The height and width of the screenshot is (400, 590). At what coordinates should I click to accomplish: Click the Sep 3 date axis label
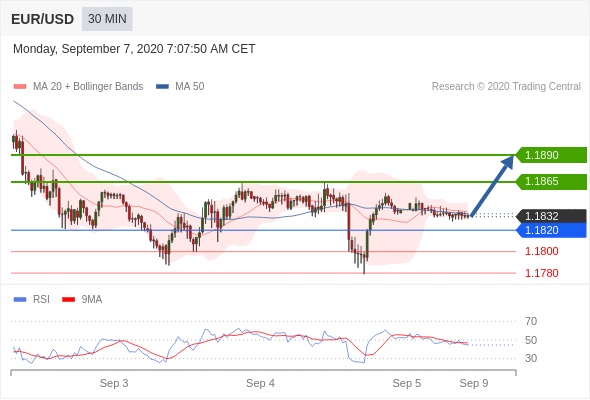114,383
